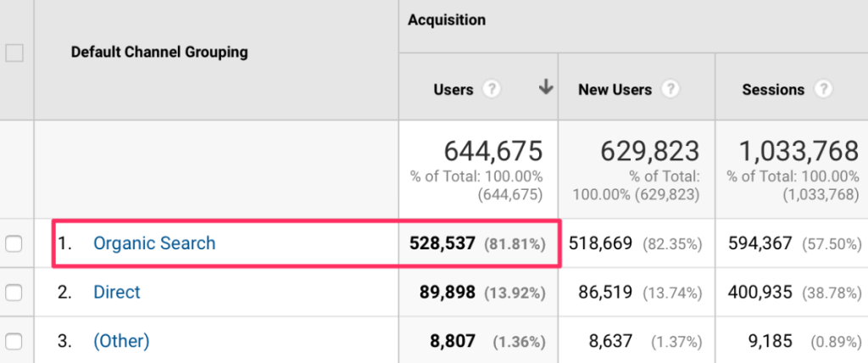Viewport: 868px width, 363px height.
Task: Open the Users column help icon
Action: click(492, 89)
